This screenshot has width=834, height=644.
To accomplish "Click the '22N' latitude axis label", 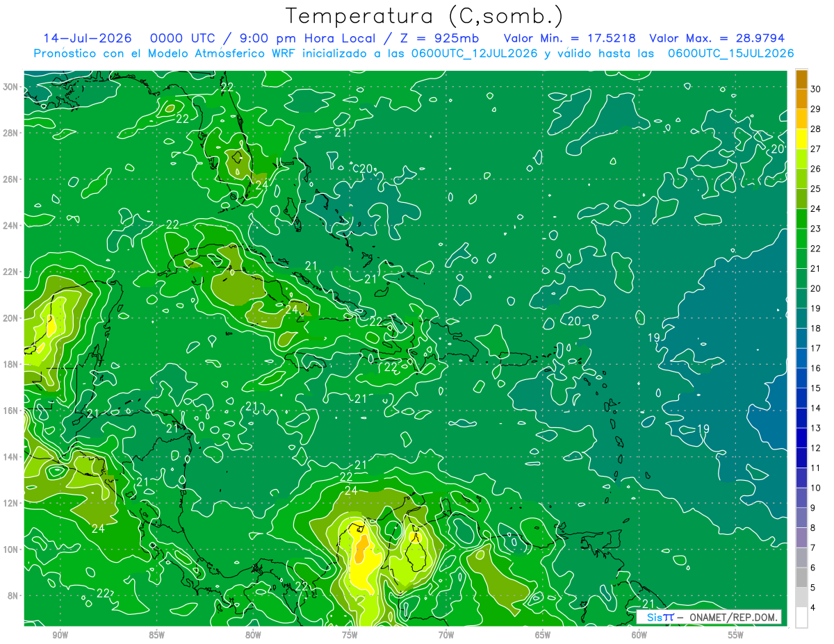I will pos(10,272).
